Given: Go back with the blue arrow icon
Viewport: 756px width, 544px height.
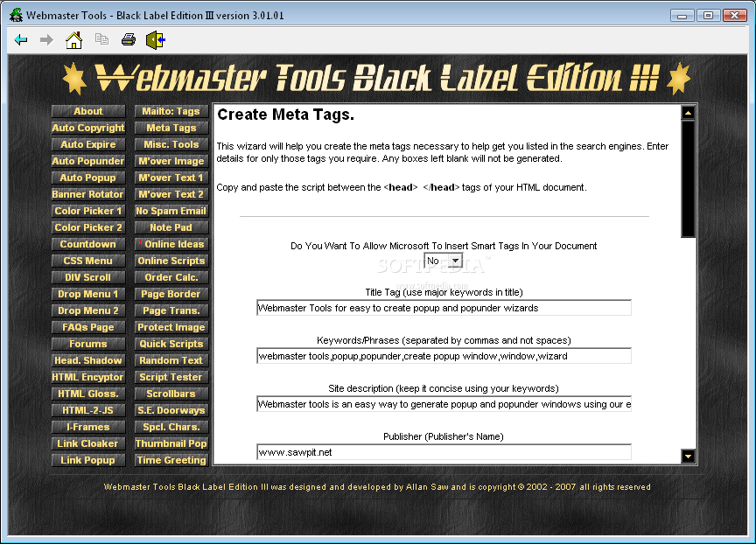Looking at the screenshot, I should [21, 40].
